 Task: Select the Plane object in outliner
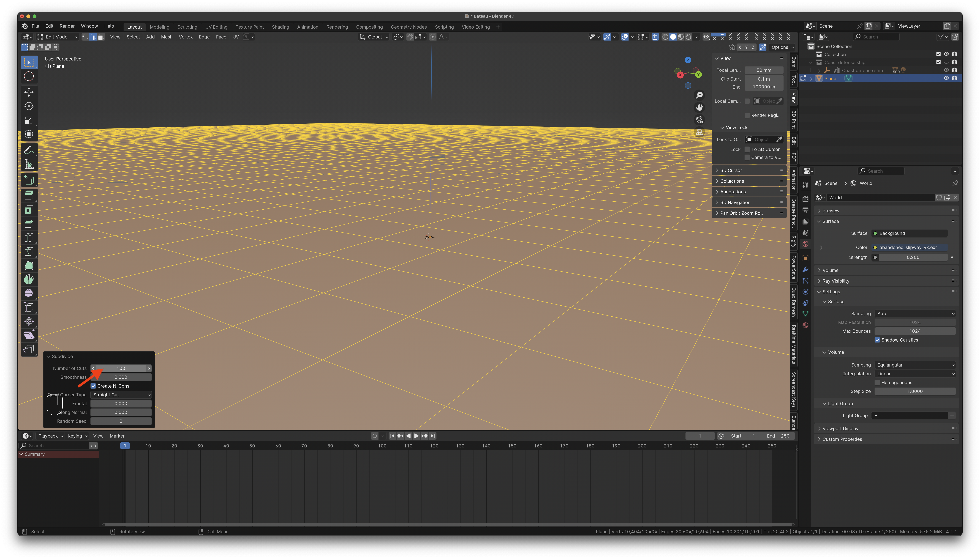point(830,78)
